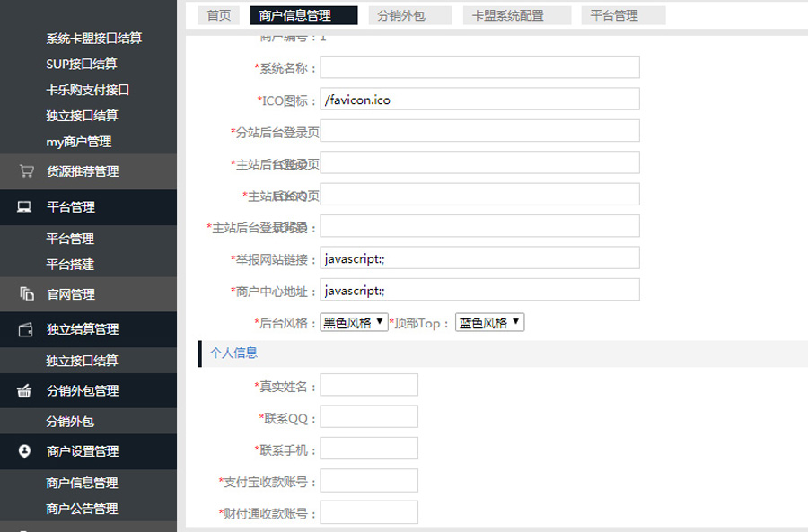Click the wallet icon beside 独立结算管理
Screen dimensions: 808x532
click(26, 329)
